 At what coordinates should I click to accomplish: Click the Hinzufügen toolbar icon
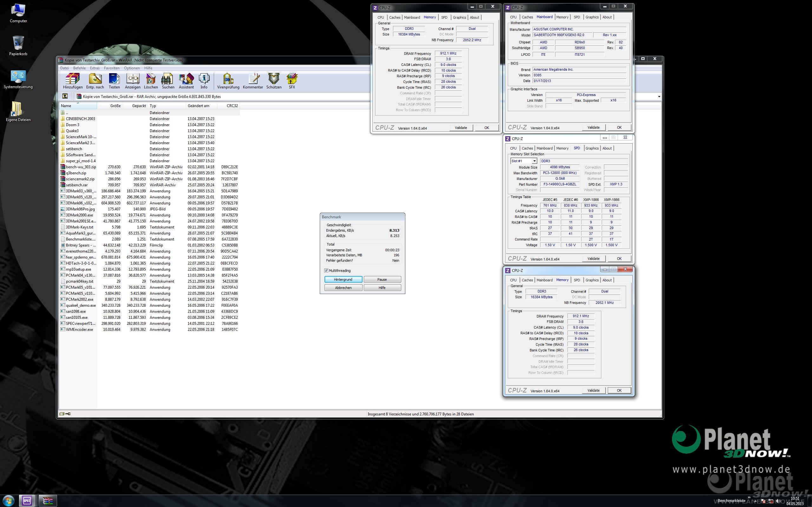pos(72,81)
